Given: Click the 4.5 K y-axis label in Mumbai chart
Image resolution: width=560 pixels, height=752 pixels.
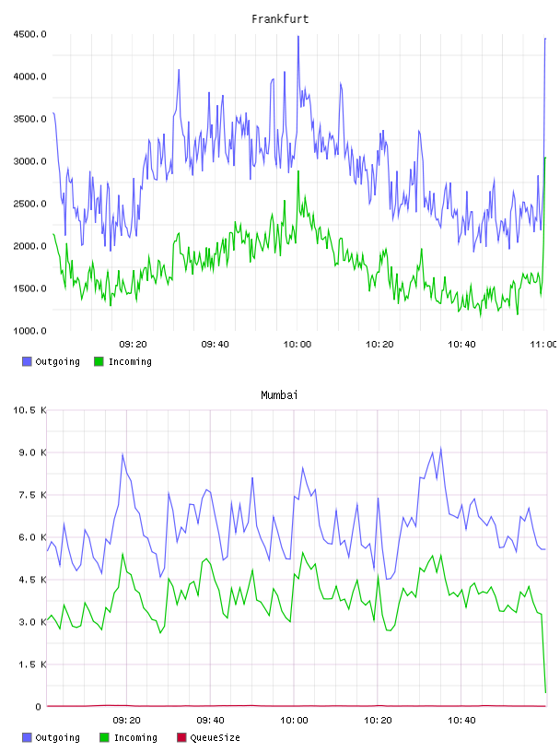Looking at the screenshot, I should [x=32, y=580].
